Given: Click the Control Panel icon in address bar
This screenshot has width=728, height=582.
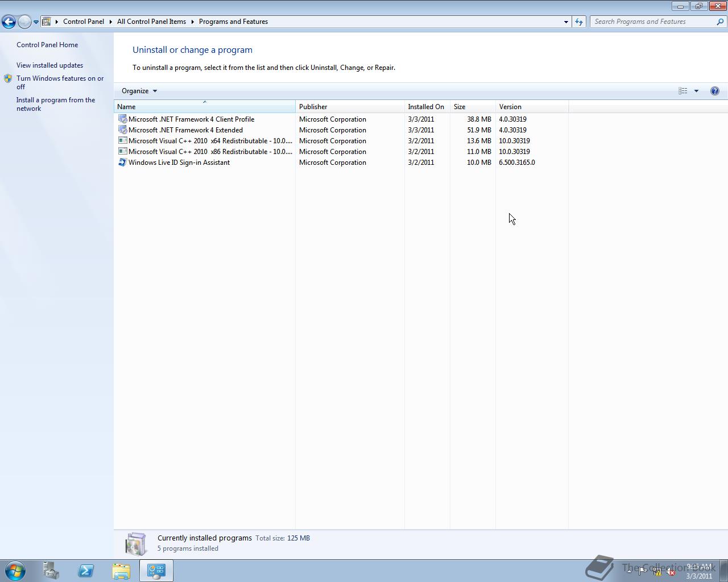Looking at the screenshot, I should pyautogui.click(x=47, y=22).
